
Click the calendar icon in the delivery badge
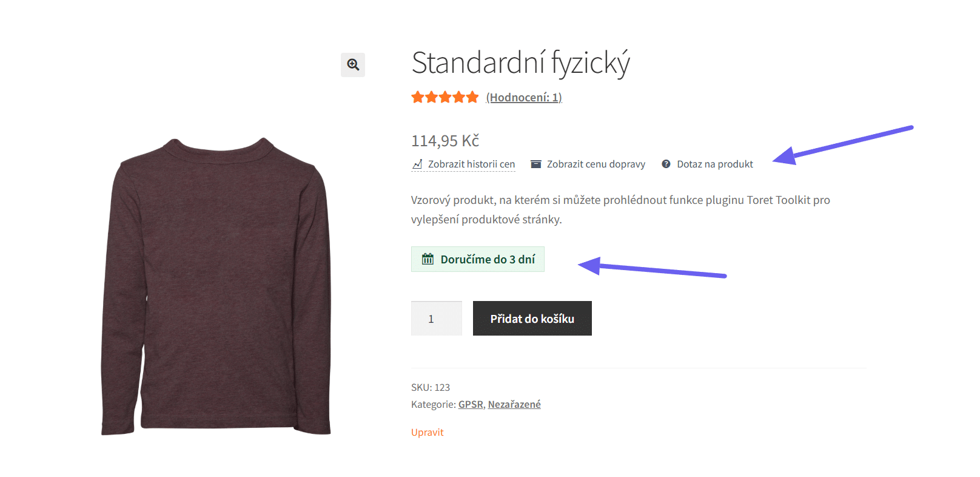[428, 259]
